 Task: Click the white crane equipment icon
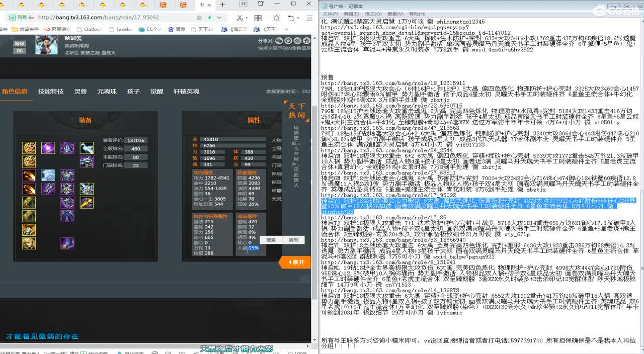tap(87, 148)
